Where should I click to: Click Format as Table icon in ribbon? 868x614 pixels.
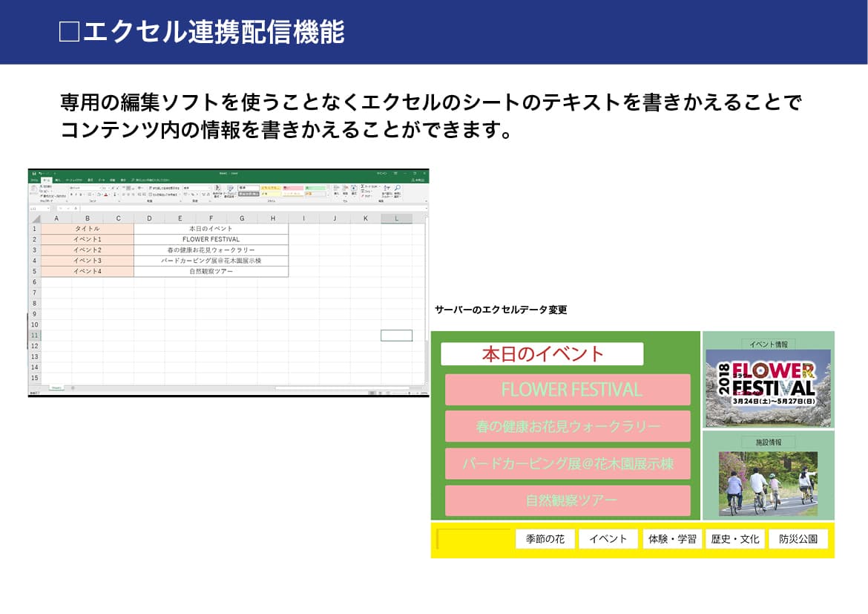(x=230, y=189)
